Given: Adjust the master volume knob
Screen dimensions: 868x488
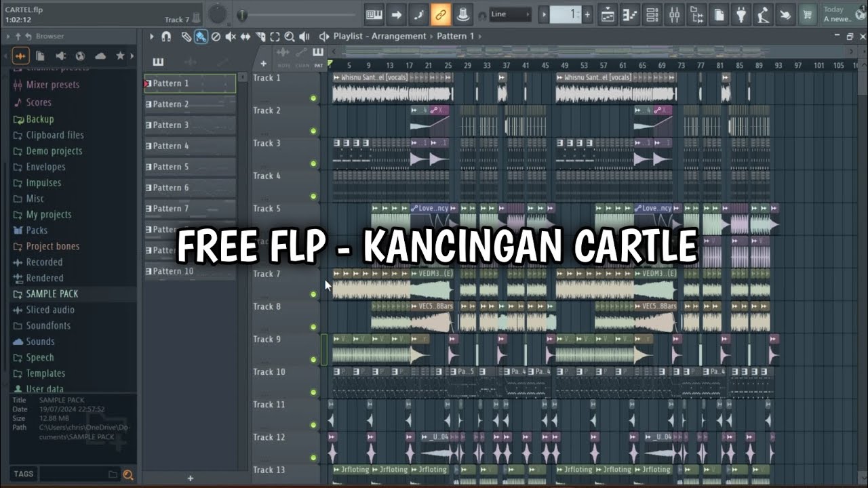Looking at the screenshot, I should [x=217, y=14].
